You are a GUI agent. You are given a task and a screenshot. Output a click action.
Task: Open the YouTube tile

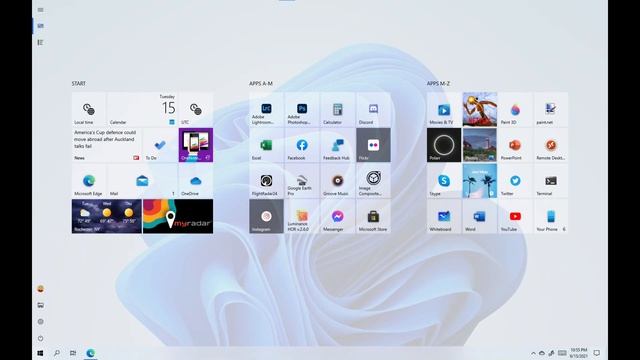[515, 216]
